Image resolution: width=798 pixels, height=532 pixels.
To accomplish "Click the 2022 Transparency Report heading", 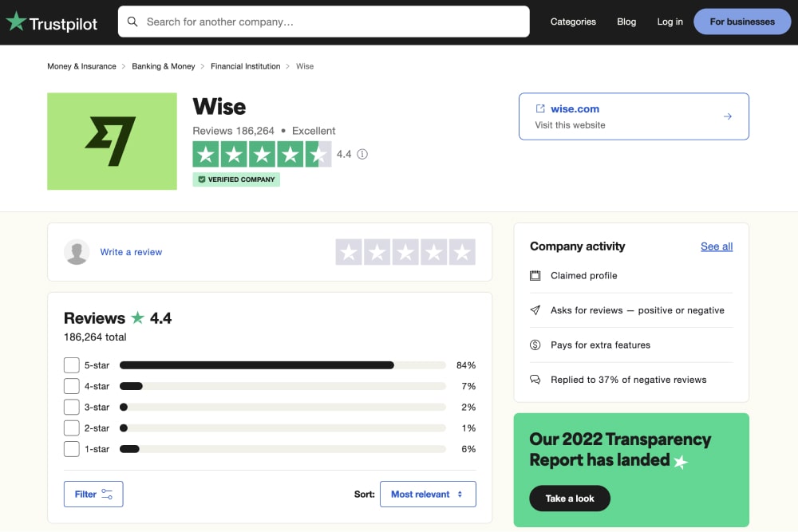I will click(x=620, y=450).
